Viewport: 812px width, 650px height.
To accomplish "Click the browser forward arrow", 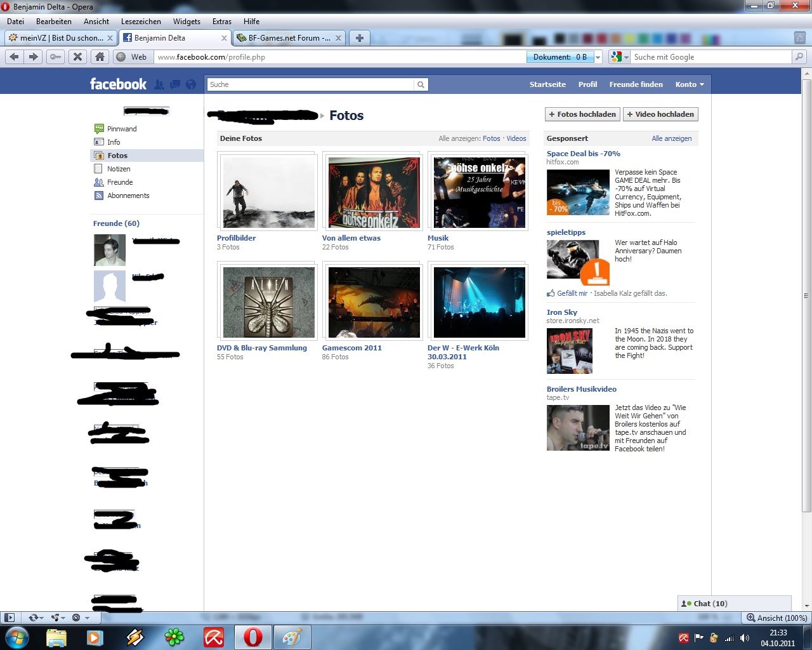I will [x=34, y=56].
